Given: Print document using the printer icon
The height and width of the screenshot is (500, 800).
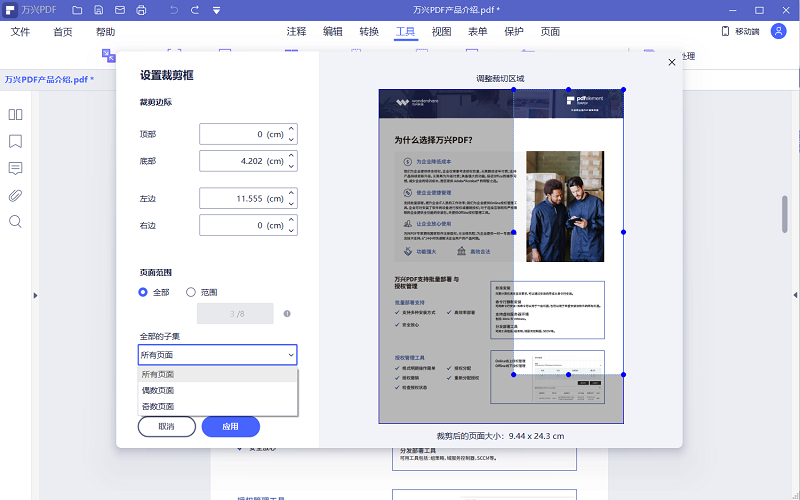Looking at the screenshot, I should (x=141, y=10).
